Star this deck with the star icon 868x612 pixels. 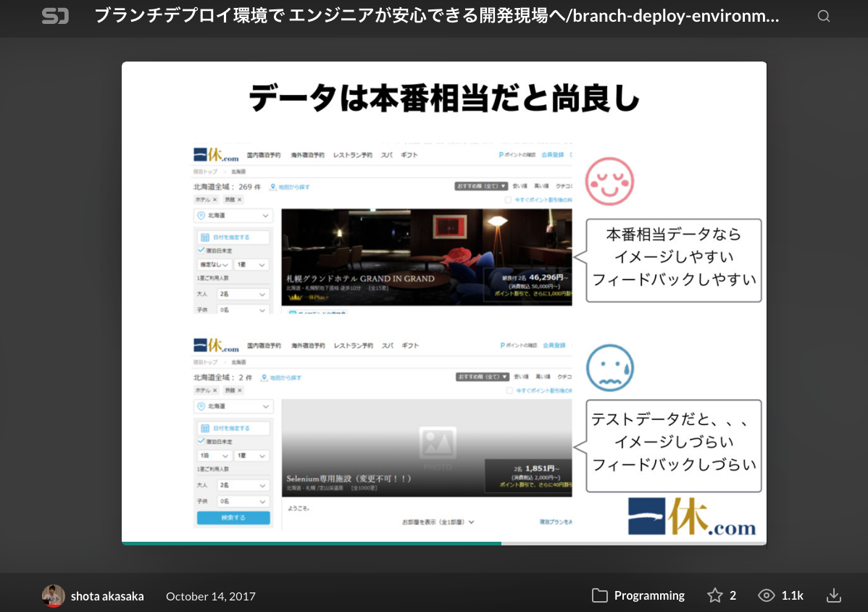(x=714, y=595)
